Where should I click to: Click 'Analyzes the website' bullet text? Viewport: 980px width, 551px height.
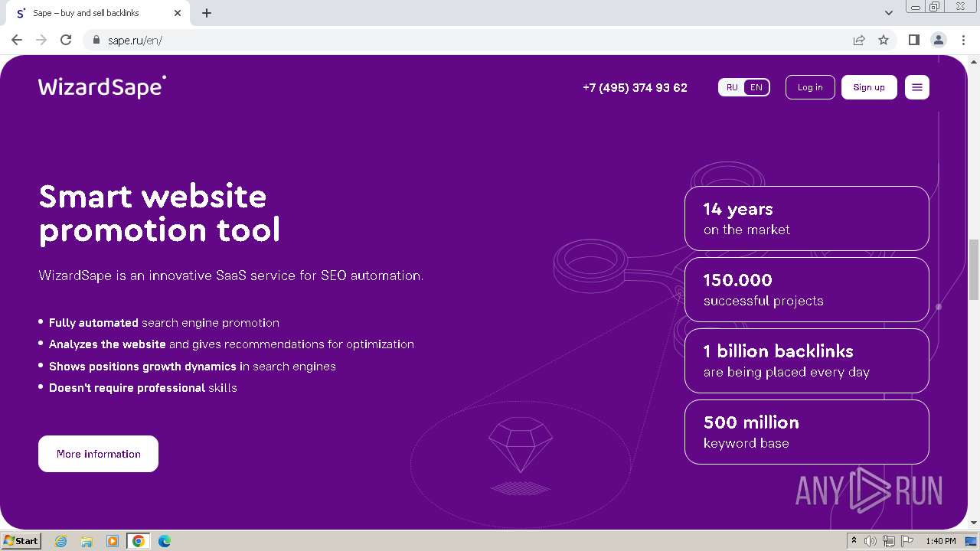[231, 344]
